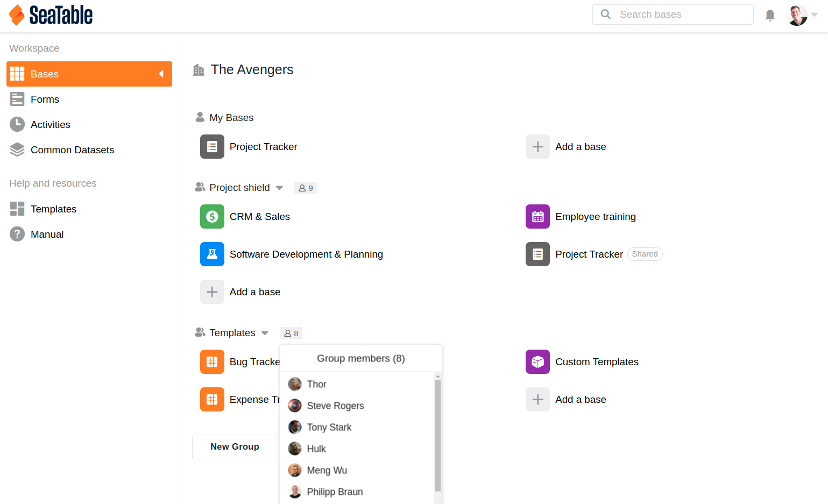Click the SeaTable logo

(51, 15)
